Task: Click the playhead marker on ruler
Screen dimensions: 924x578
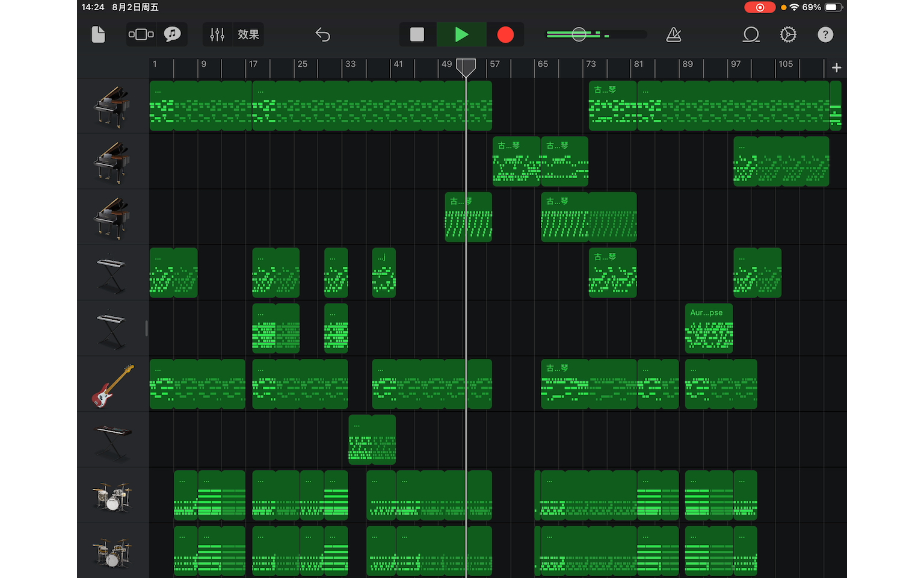Action: [x=466, y=67]
